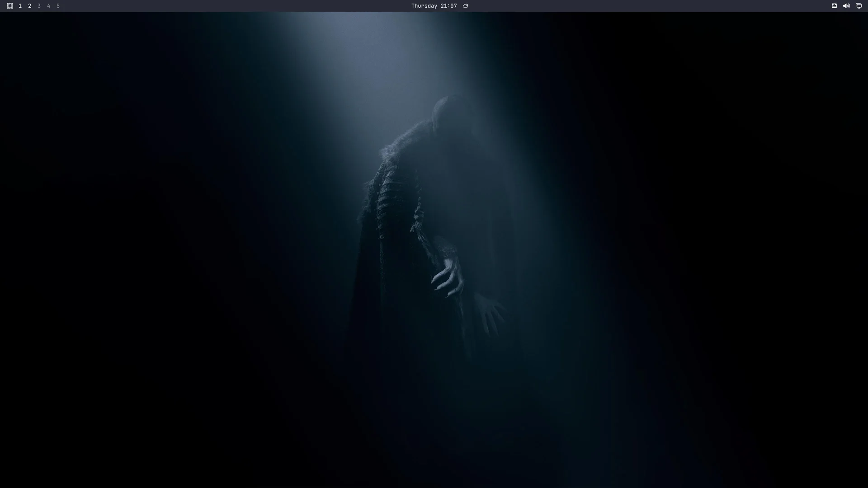Click the speaker volume icon
Screen dimensions: 868x488
click(846, 6)
